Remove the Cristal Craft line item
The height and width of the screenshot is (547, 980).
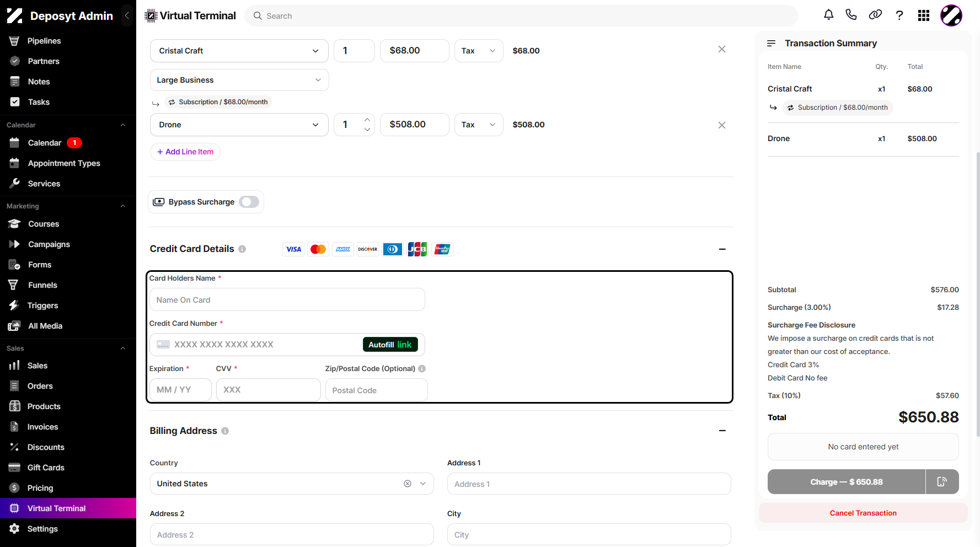722,50
